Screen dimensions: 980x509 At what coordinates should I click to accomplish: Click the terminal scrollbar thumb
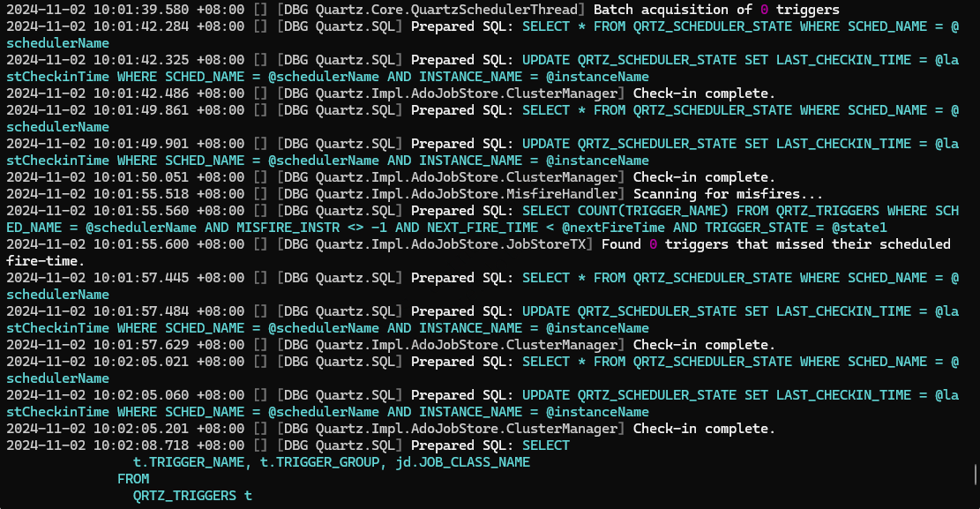pyautogui.click(x=976, y=474)
